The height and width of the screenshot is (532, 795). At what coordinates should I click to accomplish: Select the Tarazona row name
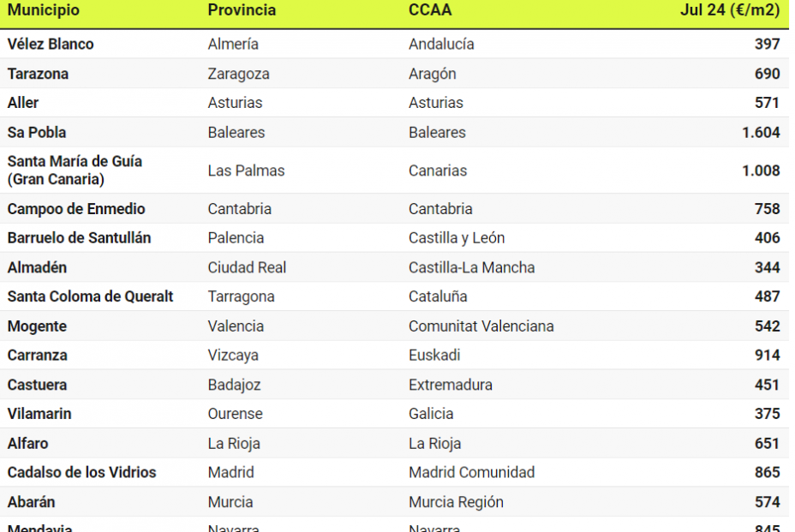click(38, 74)
